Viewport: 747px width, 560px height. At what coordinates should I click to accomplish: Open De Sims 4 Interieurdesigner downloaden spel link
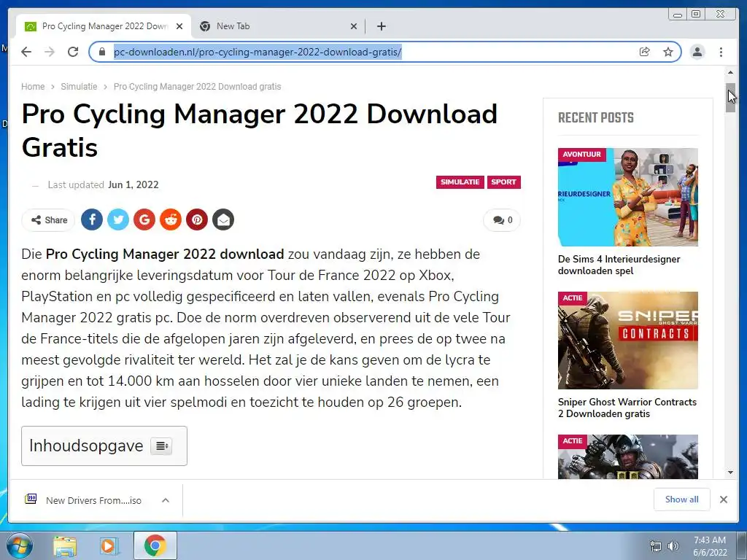click(x=619, y=265)
